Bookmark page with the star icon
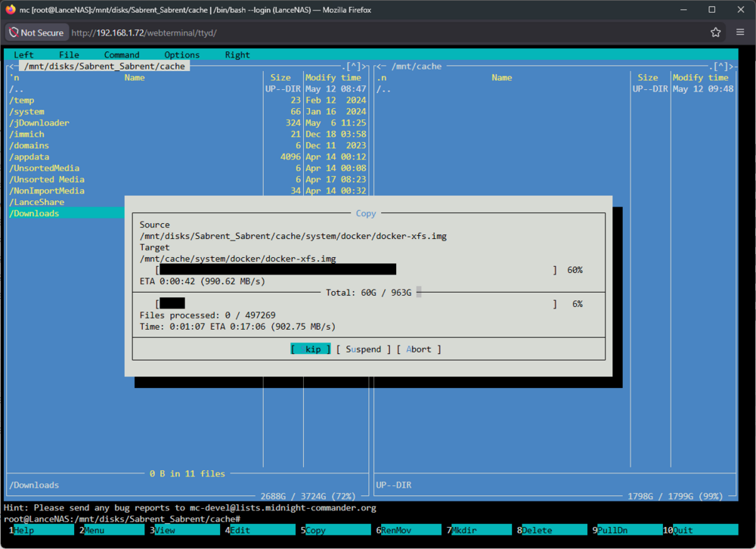Image resolution: width=756 pixels, height=549 pixels. (x=715, y=33)
